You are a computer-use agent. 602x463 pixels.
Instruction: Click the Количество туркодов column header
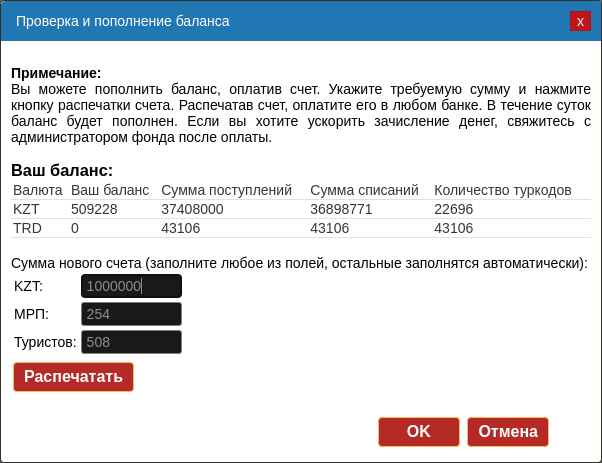point(502,190)
